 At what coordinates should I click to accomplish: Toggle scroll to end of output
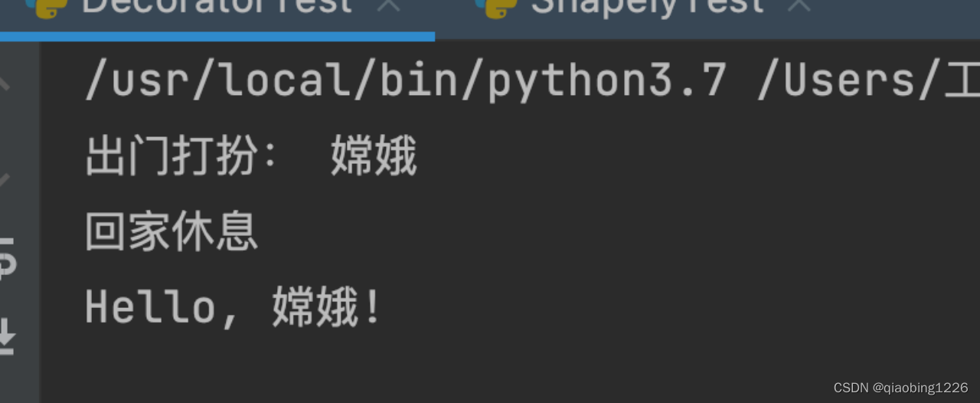(6, 337)
